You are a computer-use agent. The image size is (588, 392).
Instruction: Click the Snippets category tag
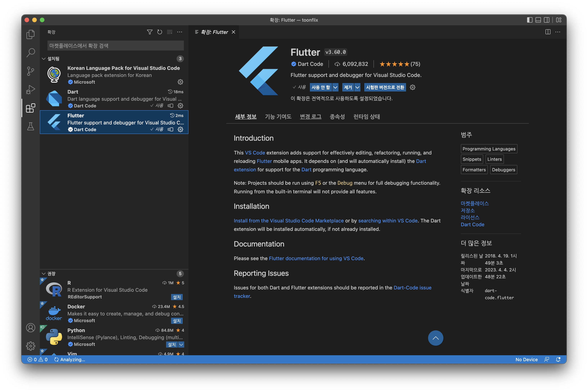tap(472, 159)
